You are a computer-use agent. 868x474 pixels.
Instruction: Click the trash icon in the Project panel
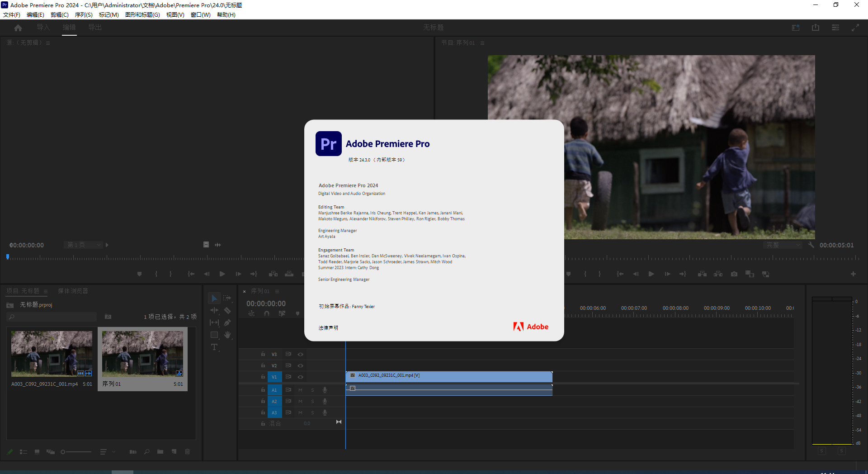187,452
